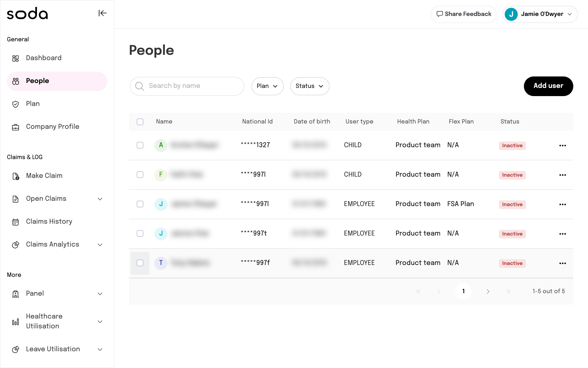This screenshot has height=368, width=588.
Task: Select page 1 in pagination
Action: click(463, 291)
